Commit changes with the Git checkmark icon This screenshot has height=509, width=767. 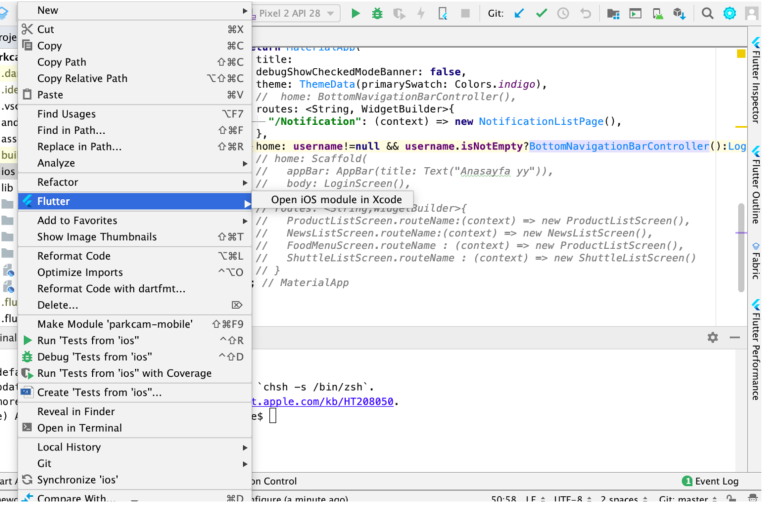(x=541, y=13)
